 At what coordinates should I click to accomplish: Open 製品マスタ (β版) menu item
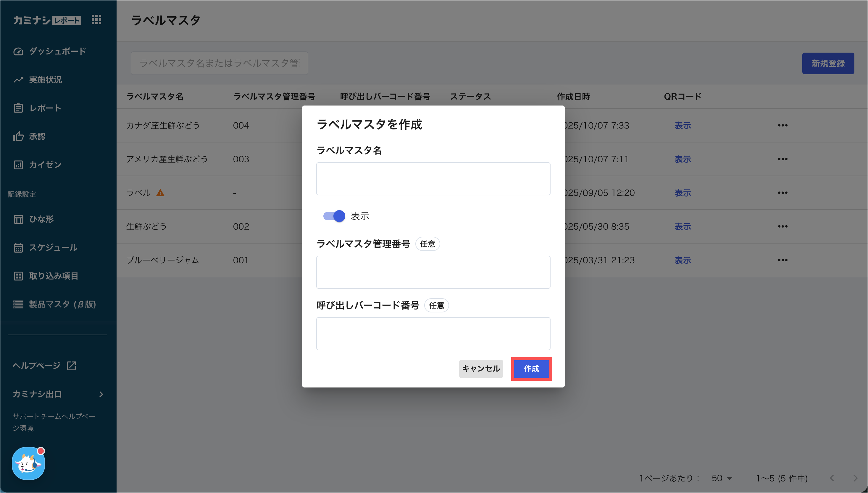pos(62,304)
